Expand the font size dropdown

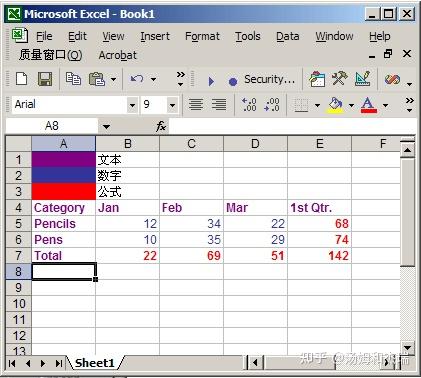pos(172,105)
